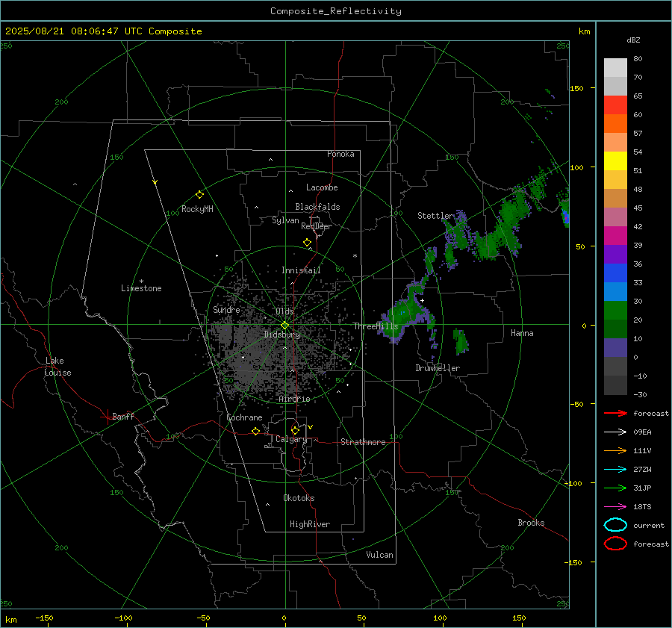
Task: Click the Lake Louise label
Action: (57, 367)
